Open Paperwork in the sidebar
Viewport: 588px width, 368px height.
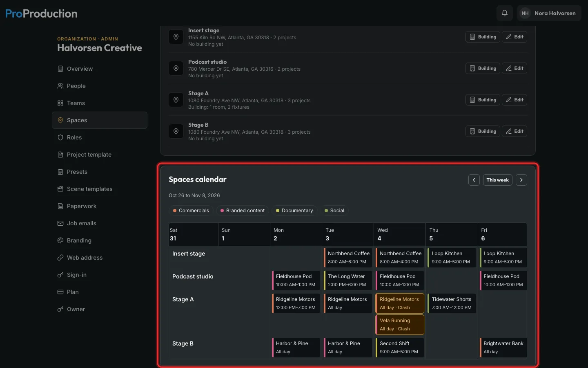click(100, 206)
